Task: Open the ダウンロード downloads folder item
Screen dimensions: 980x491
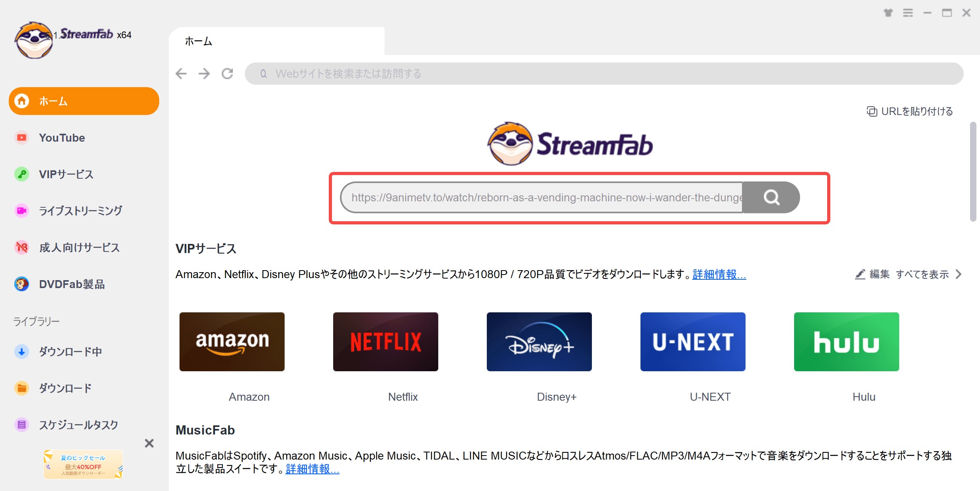Action: pyautogui.click(x=84, y=388)
